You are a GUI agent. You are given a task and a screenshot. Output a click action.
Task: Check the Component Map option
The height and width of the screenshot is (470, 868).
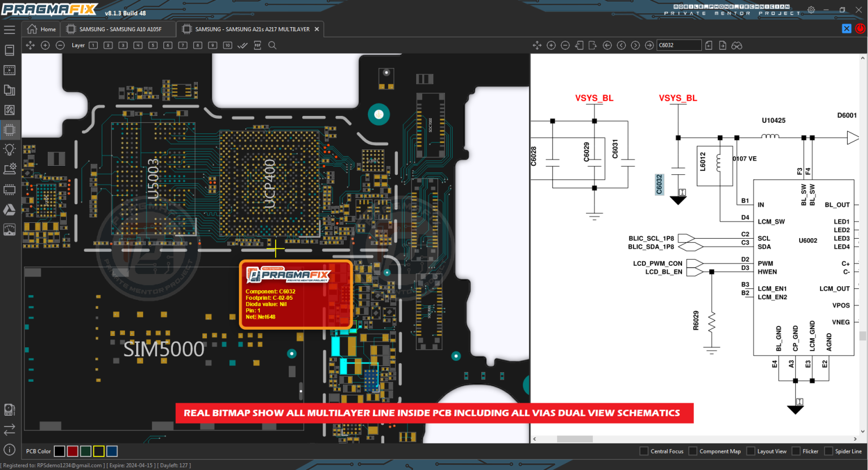(693, 451)
